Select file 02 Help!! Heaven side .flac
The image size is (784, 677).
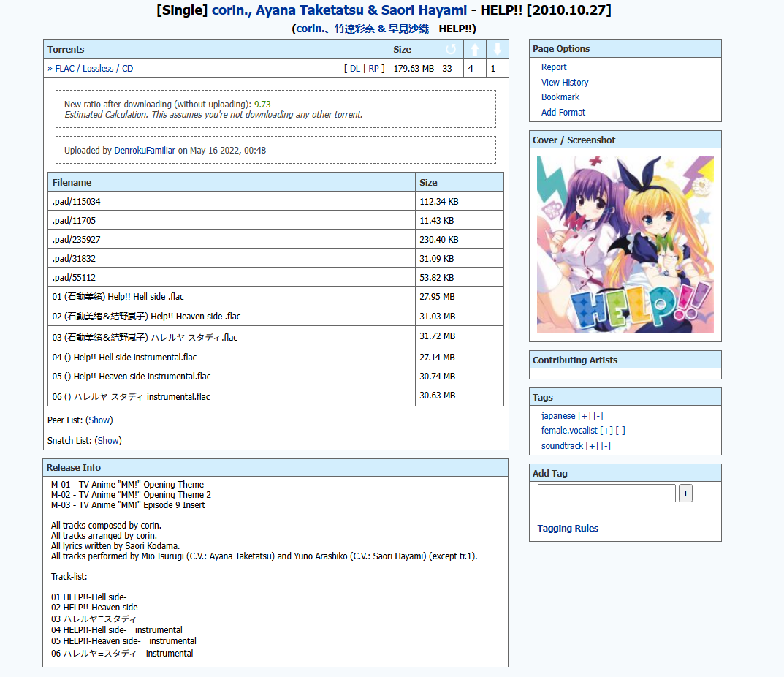[276, 317]
